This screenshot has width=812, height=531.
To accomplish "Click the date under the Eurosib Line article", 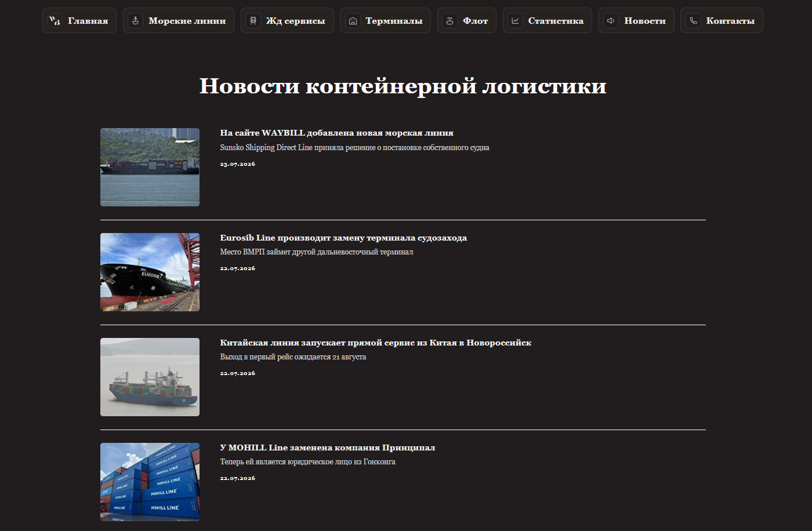I will pyautogui.click(x=237, y=268).
